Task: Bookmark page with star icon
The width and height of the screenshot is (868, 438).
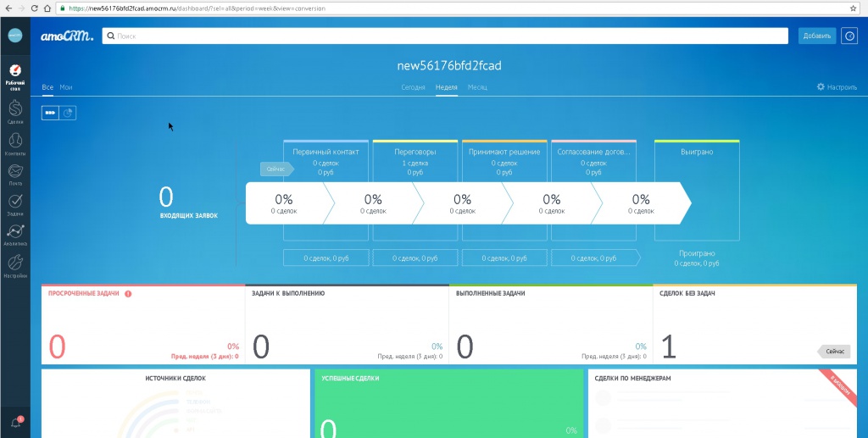Action: pos(853,8)
